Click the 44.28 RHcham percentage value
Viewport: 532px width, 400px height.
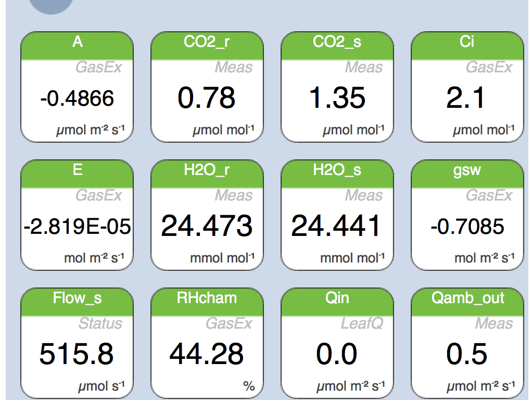(207, 355)
